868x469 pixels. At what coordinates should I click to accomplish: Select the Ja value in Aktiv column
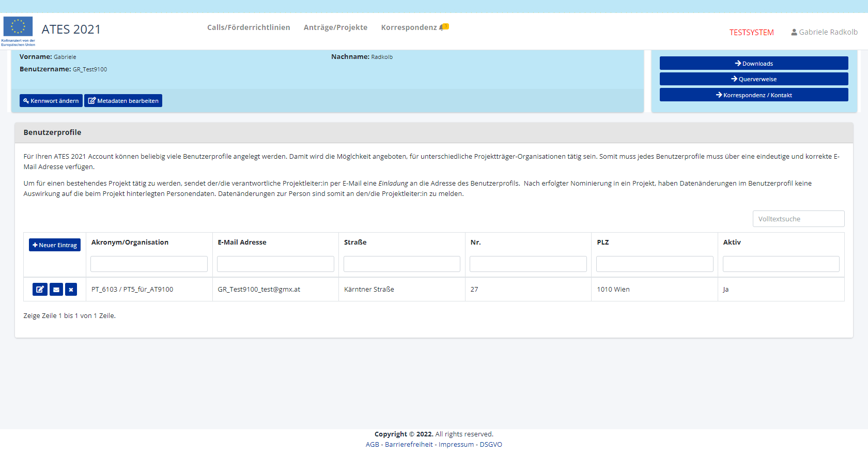click(726, 290)
